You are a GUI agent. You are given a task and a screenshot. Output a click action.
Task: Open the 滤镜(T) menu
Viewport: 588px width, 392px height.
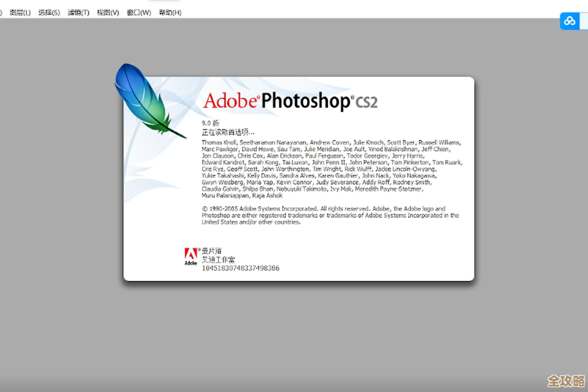pyautogui.click(x=78, y=12)
